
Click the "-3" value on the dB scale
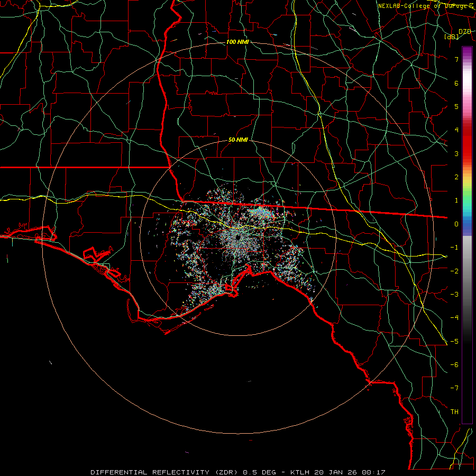(x=454, y=295)
